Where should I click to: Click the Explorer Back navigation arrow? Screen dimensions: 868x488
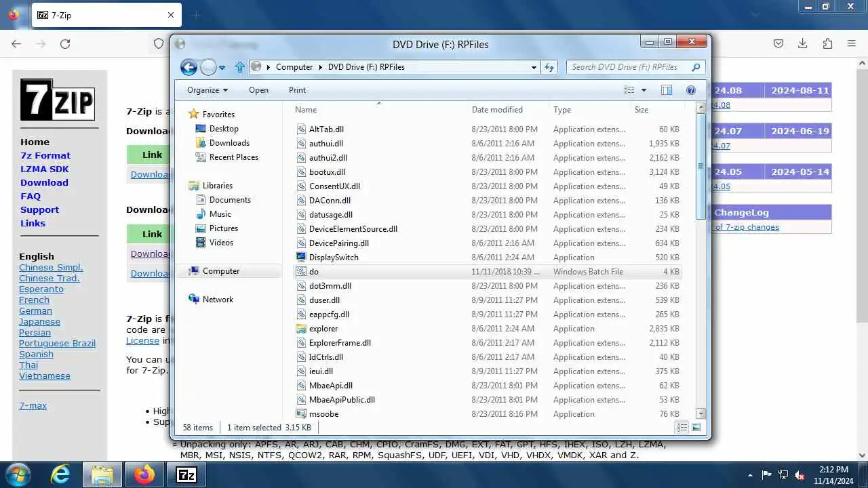point(189,67)
